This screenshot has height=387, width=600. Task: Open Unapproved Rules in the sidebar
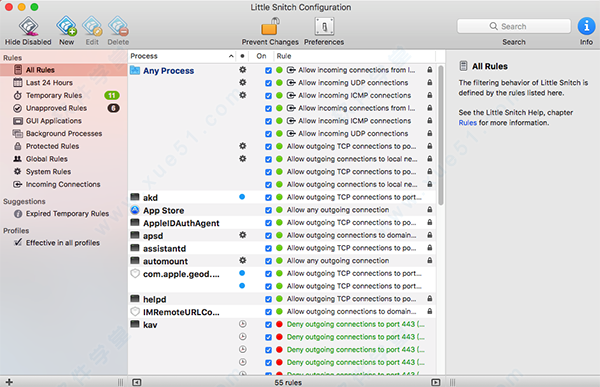pyautogui.click(x=64, y=108)
